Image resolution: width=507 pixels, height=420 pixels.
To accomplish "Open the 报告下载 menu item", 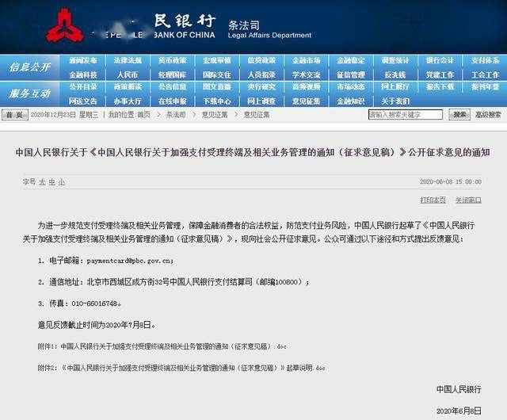I will coord(440,86).
